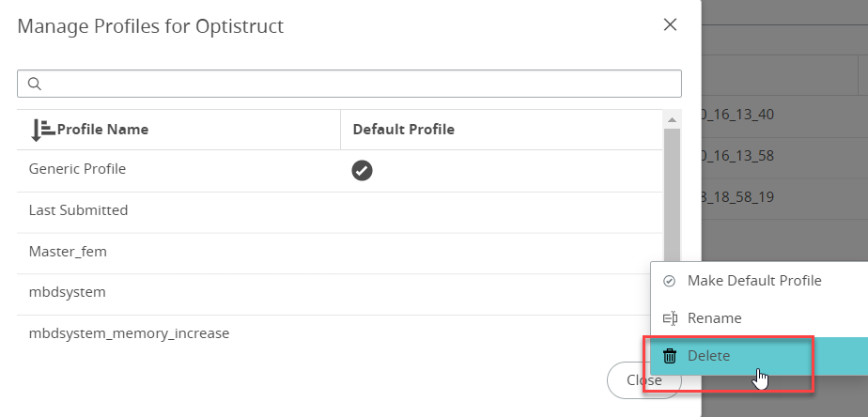Close the Manage Profiles dialog with X
Viewport: 868px width, 417px height.
coord(670,25)
